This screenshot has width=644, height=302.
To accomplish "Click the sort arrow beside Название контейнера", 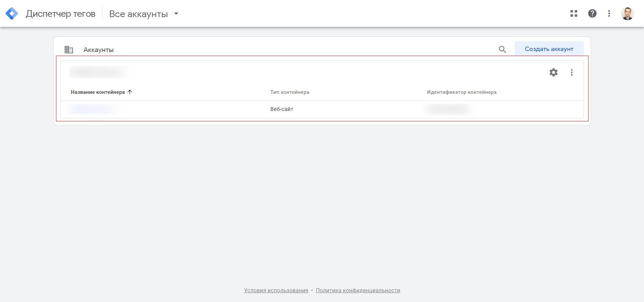I will [130, 92].
